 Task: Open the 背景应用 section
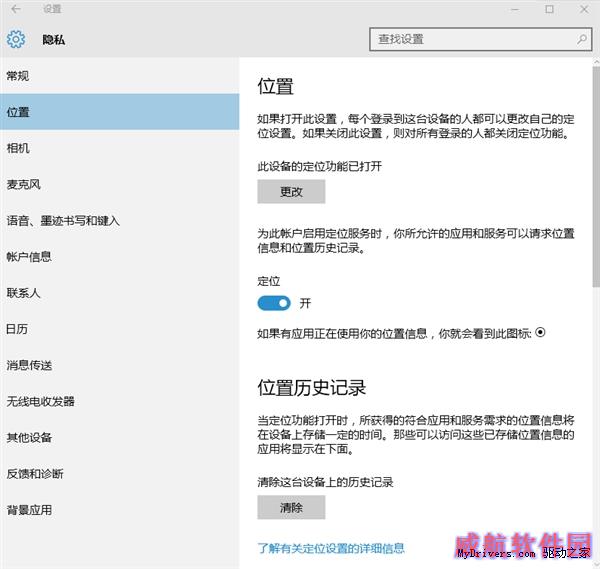[x=119, y=510]
